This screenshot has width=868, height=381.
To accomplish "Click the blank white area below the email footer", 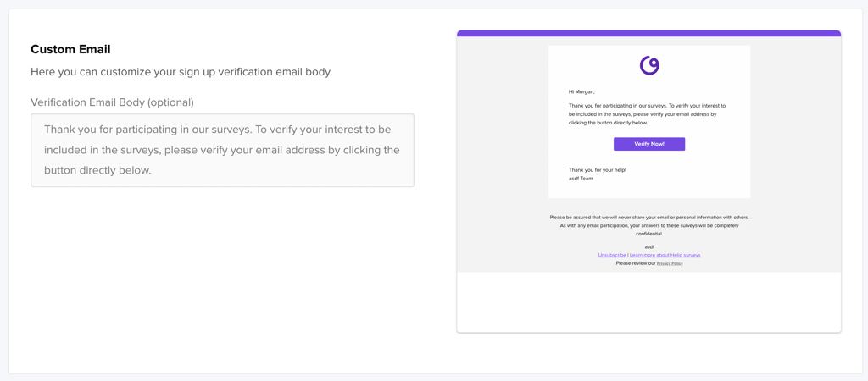I will pos(649,301).
